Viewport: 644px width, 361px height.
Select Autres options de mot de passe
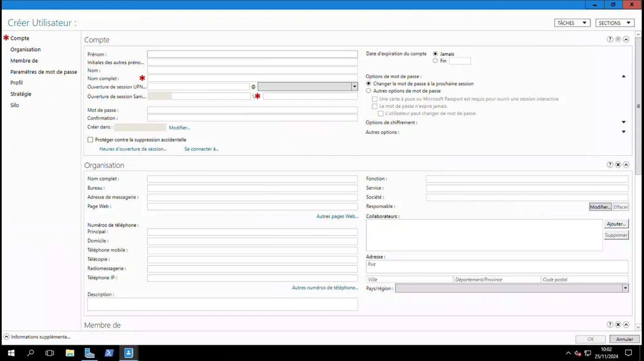pos(368,91)
